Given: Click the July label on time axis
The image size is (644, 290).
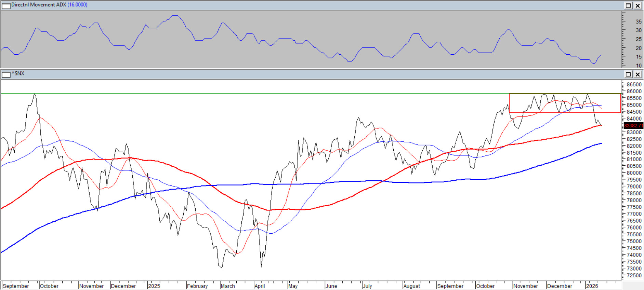Looking at the screenshot, I should (367, 286).
